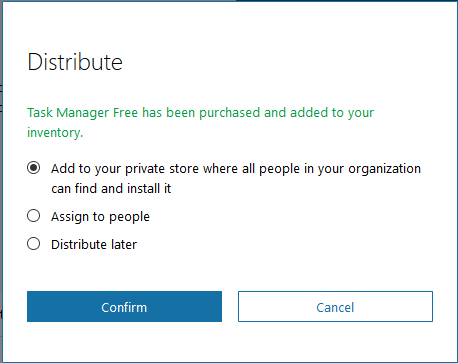Click the word "inventory." in green text
Image resolution: width=458 pixels, height=363 pixels.
(55, 133)
